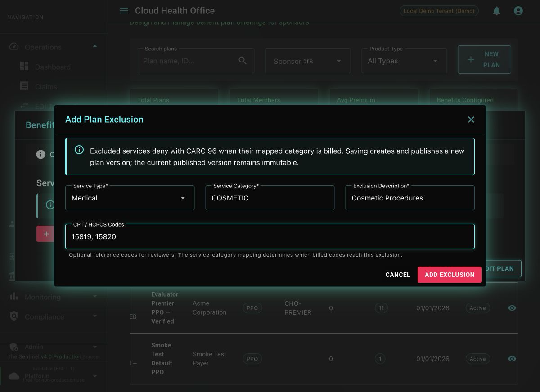Click the 11 benefits badge

coord(381,308)
